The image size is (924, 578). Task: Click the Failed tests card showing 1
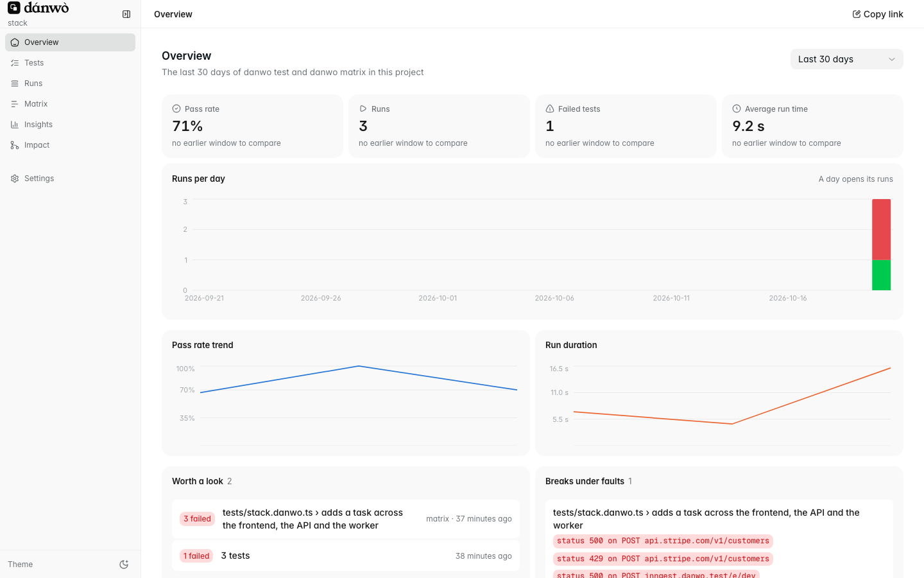[x=626, y=126]
